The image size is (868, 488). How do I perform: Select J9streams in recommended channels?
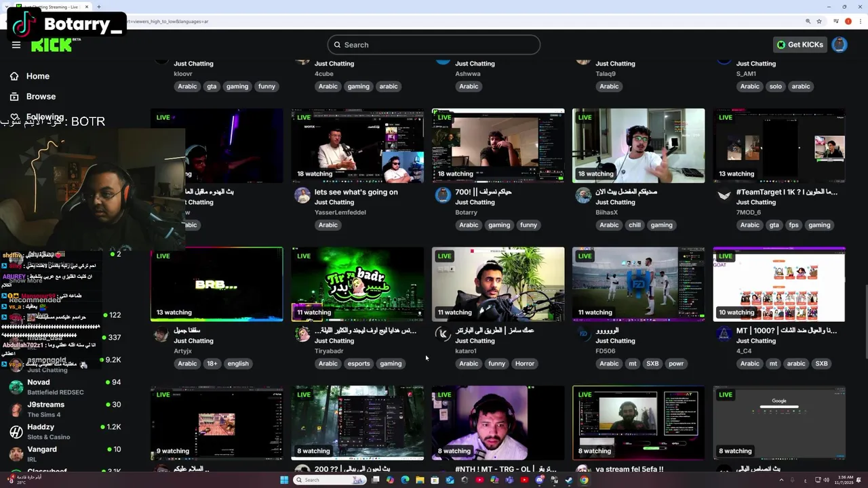click(x=64, y=409)
